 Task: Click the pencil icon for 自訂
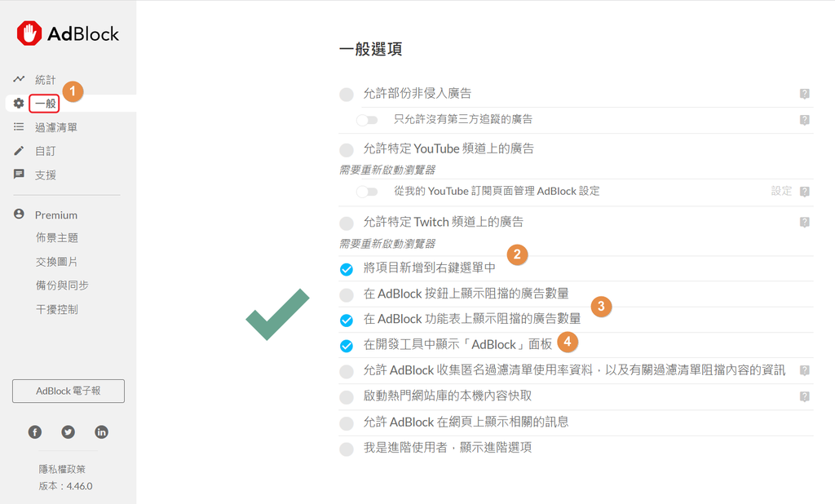pos(19,151)
